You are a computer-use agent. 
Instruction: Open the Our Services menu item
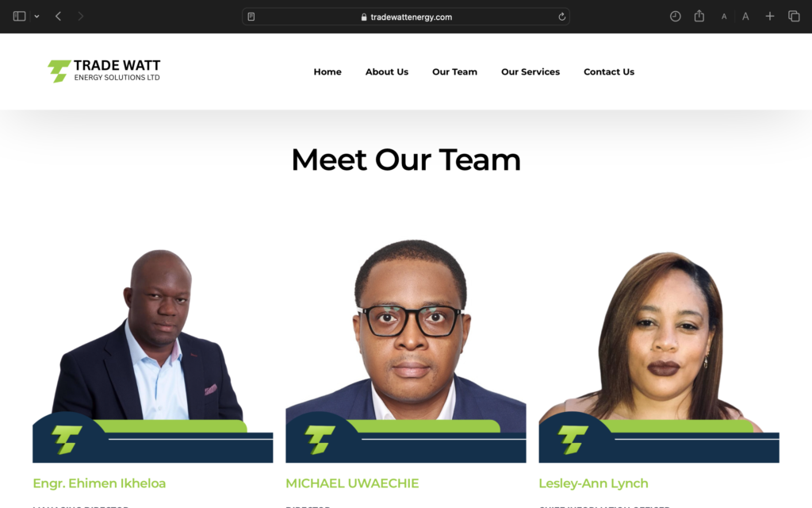click(x=530, y=72)
